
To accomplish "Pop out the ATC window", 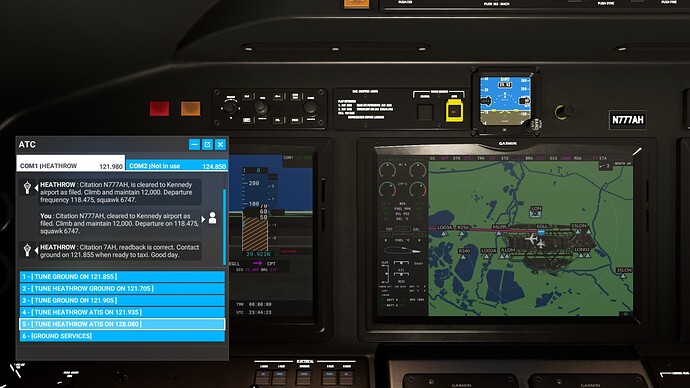I will point(207,144).
